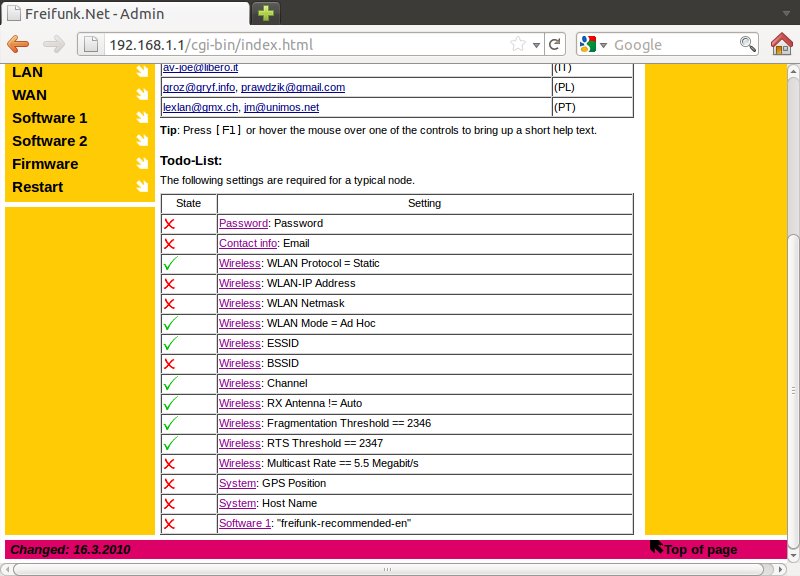Image resolution: width=800 pixels, height=576 pixels.
Task: Click the browser back arrow button
Action: [x=19, y=45]
